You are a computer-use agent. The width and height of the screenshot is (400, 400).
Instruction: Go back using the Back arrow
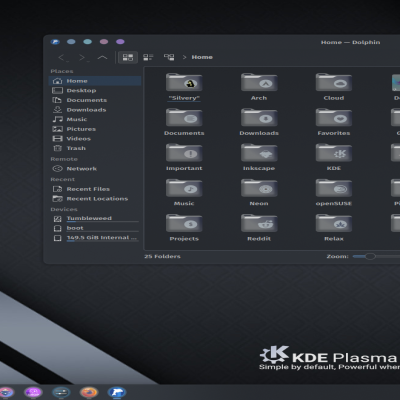63,57
